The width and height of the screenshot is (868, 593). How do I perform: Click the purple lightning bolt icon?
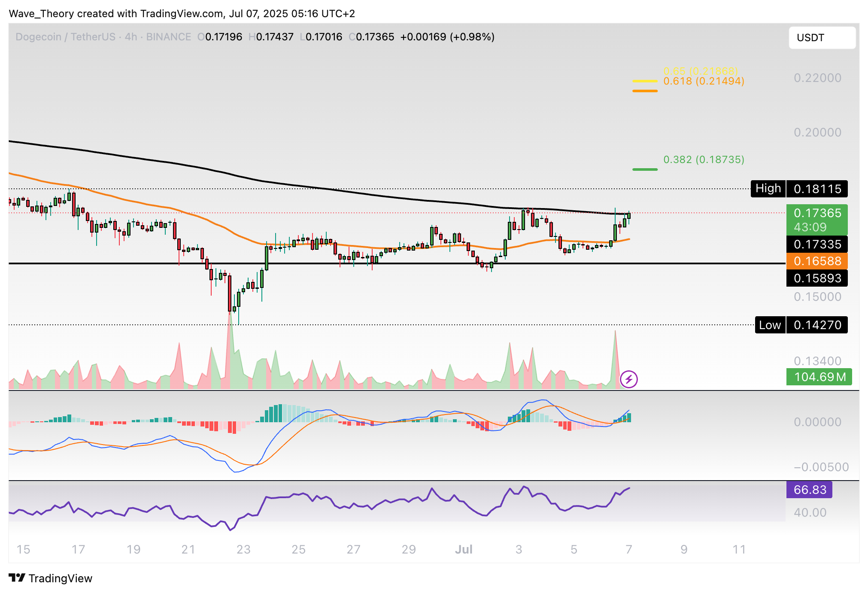pyautogui.click(x=628, y=379)
